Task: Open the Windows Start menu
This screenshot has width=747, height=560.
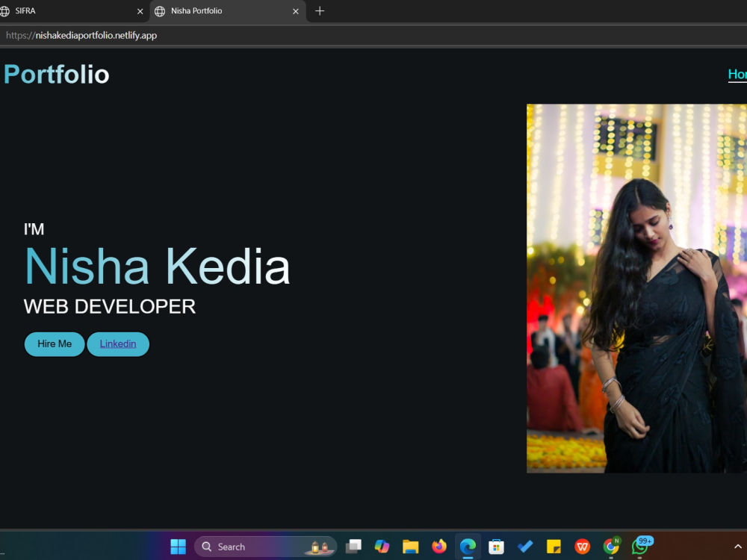Action: click(x=179, y=547)
